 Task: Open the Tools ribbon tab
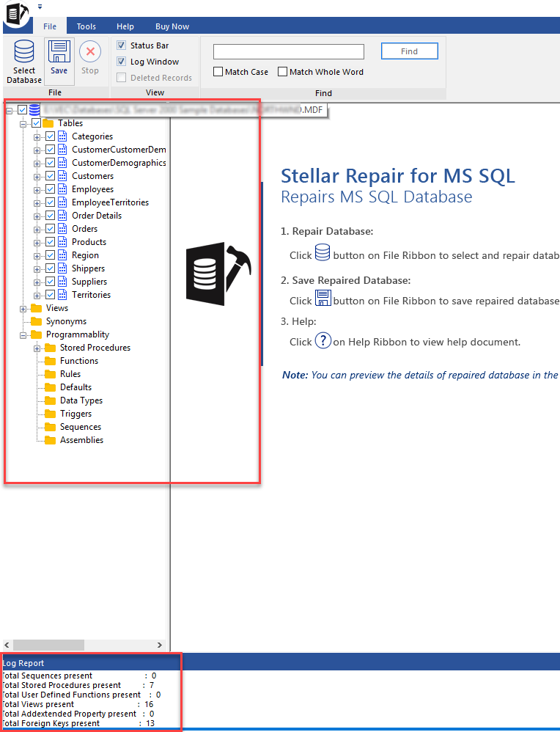pos(86,26)
